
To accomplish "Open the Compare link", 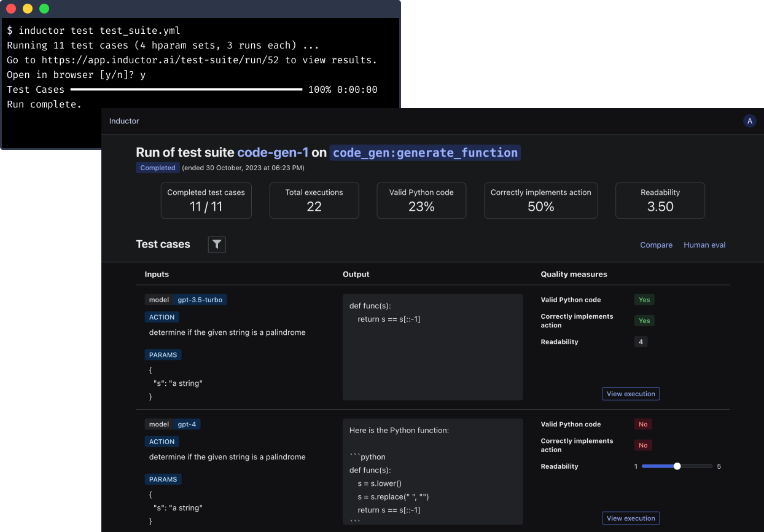I will [656, 245].
